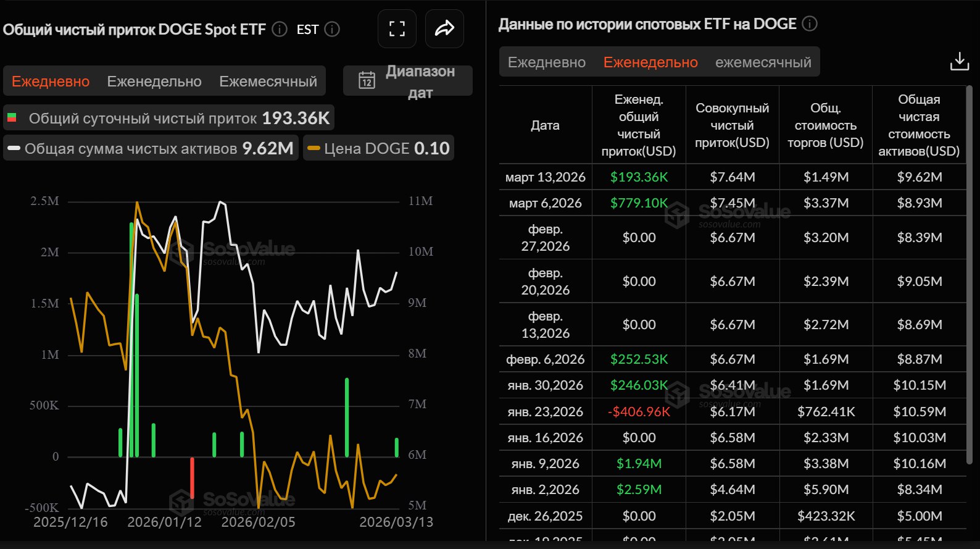
Task: Switch the chart to 'Еженедельно'
Action: [154, 82]
